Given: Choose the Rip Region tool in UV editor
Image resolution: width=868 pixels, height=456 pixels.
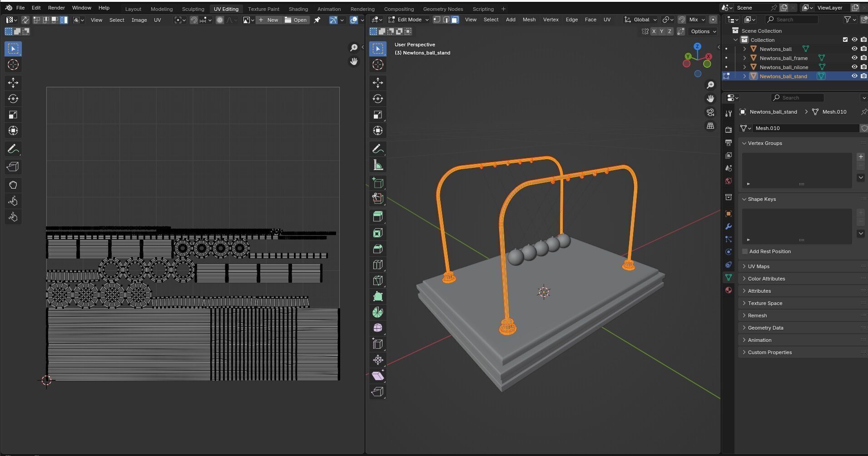Looking at the screenshot, I should 13,167.
